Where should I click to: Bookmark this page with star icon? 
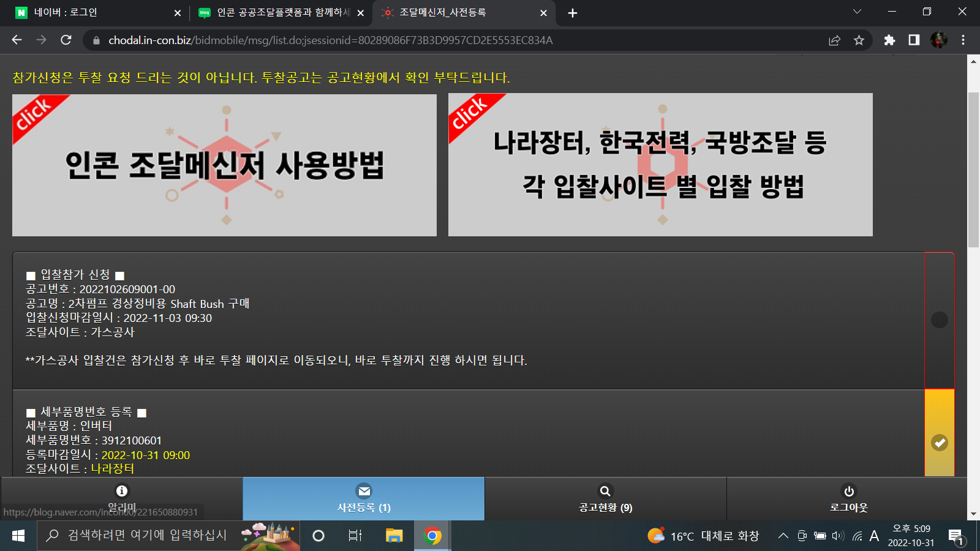(x=859, y=40)
